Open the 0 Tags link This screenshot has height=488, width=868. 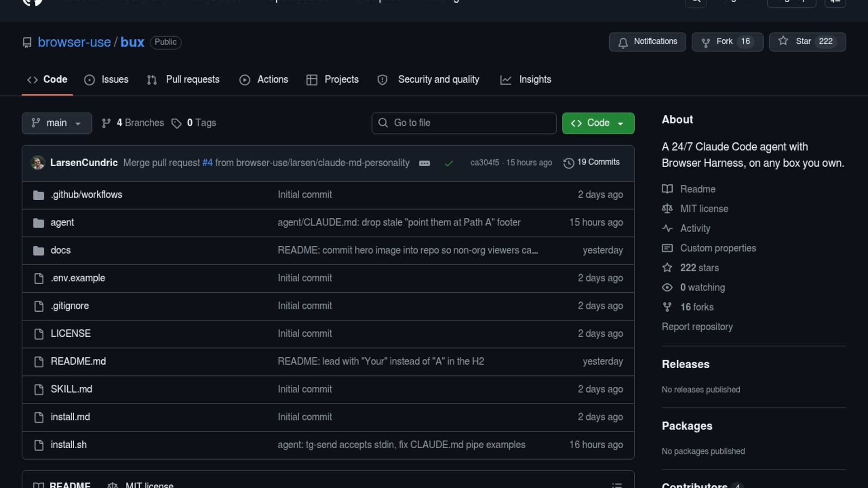[x=194, y=123]
